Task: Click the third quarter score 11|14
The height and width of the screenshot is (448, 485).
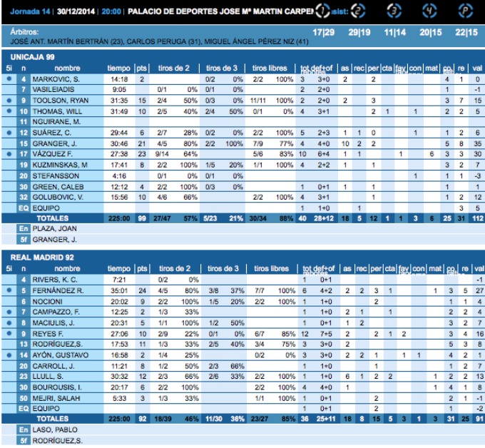Action: 395,32
